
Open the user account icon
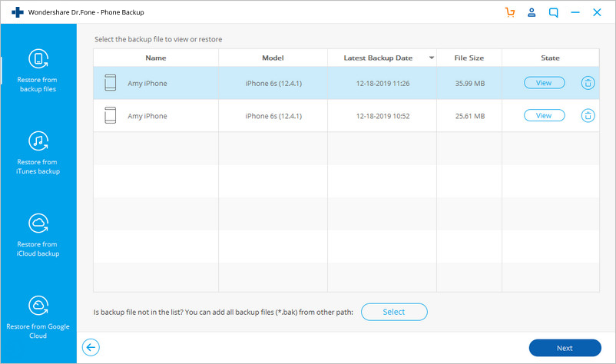532,12
